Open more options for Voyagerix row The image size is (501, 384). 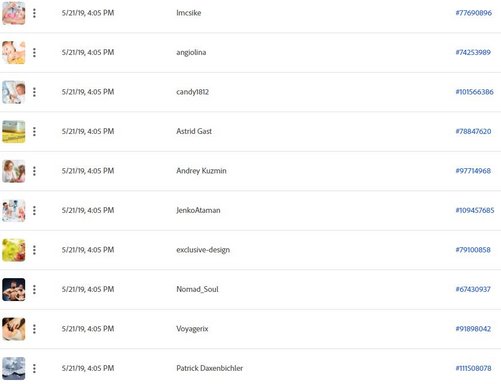[x=34, y=329]
